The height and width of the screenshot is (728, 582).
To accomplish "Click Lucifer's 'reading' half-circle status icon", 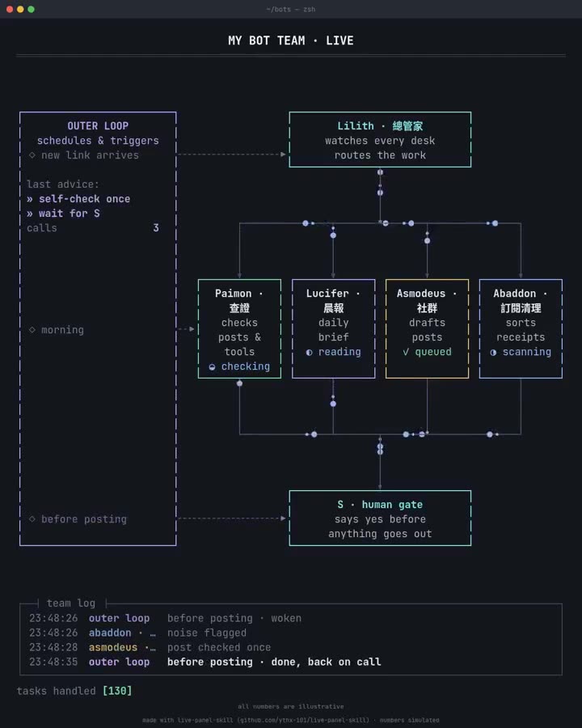I will pyautogui.click(x=309, y=353).
